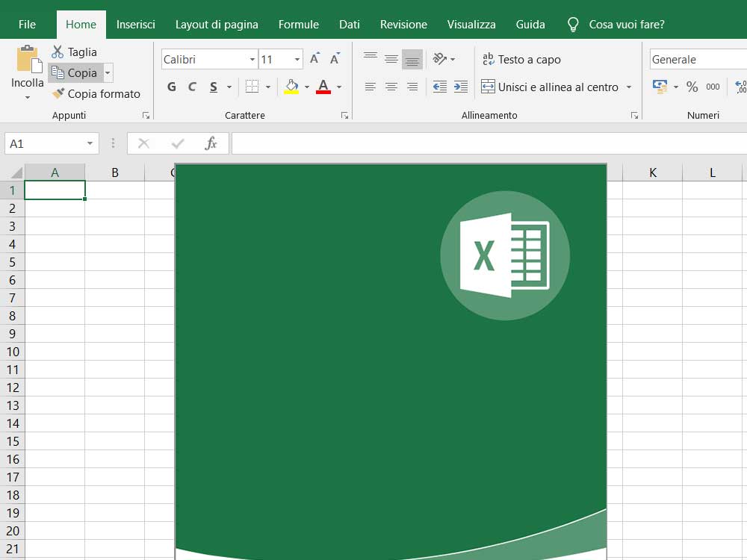Click the Excel splash logo
747x560 pixels.
point(505,255)
